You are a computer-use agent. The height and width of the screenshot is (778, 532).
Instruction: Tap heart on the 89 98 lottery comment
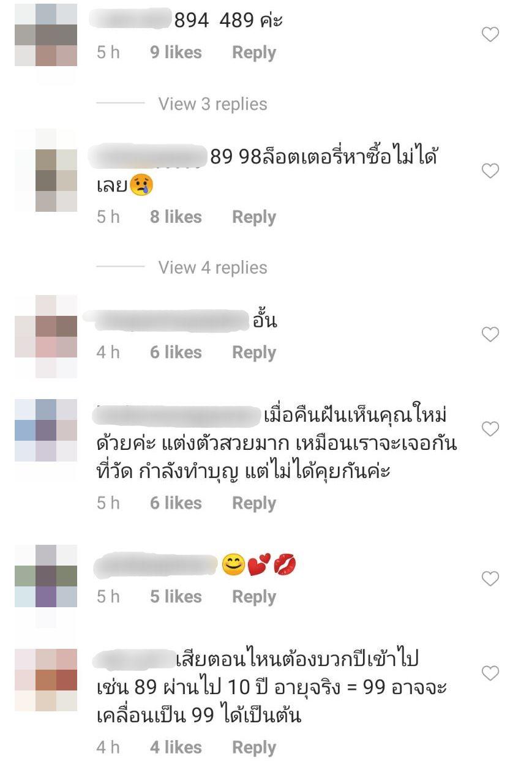coord(490,171)
